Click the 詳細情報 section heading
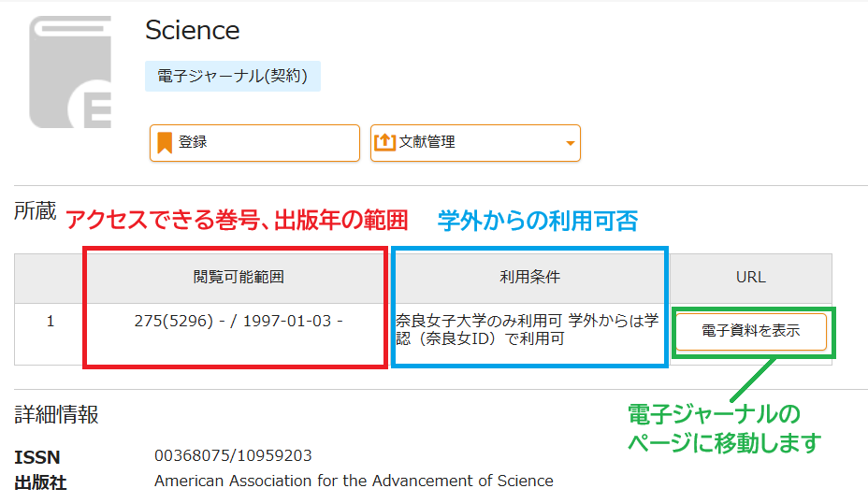 56,414
